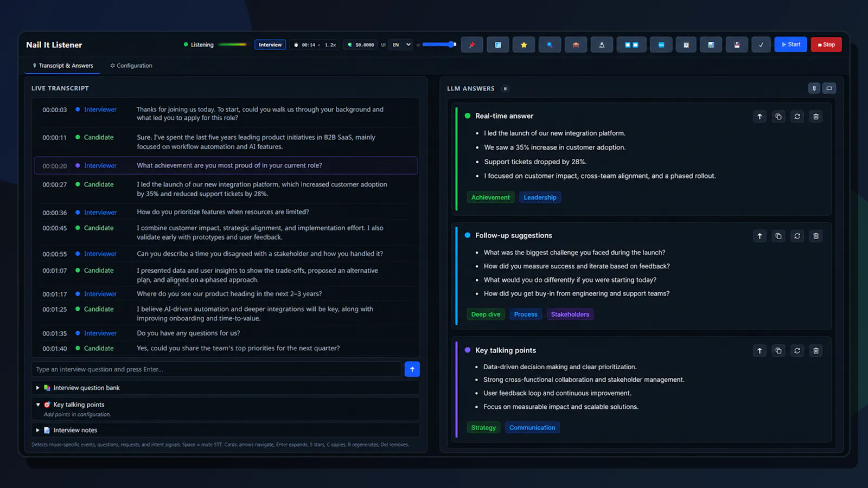
Task: Click 'Add points in configuration' hint
Action: pyautogui.click(x=77, y=414)
